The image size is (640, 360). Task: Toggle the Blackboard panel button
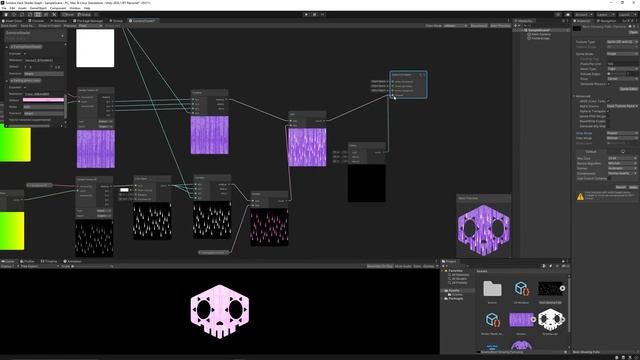pyautogui.click(x=479, y=25)
